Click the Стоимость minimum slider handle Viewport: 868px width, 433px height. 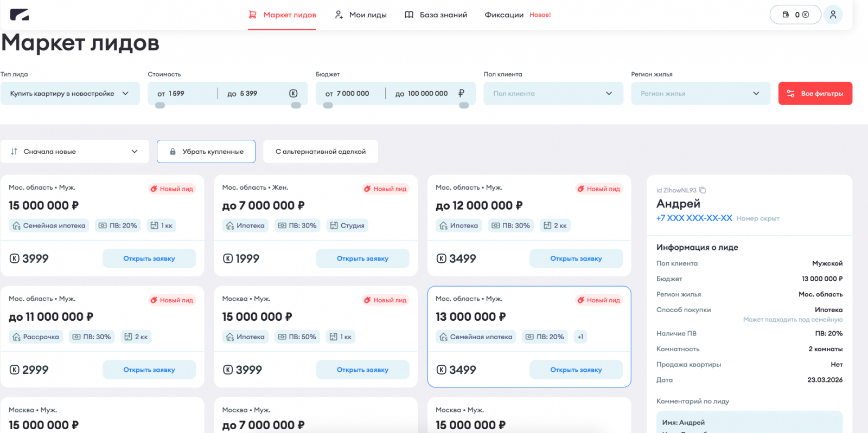pos(160,106)
